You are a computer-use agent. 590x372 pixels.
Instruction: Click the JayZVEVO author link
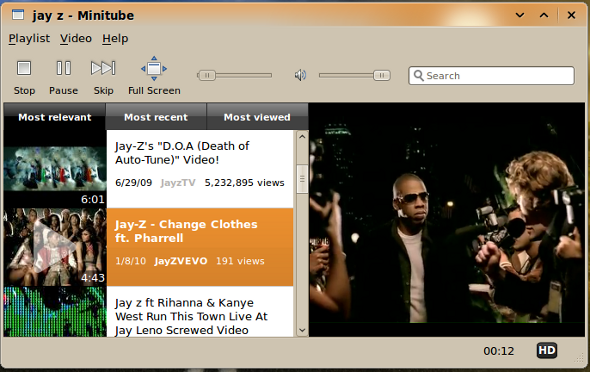point(181,261)
